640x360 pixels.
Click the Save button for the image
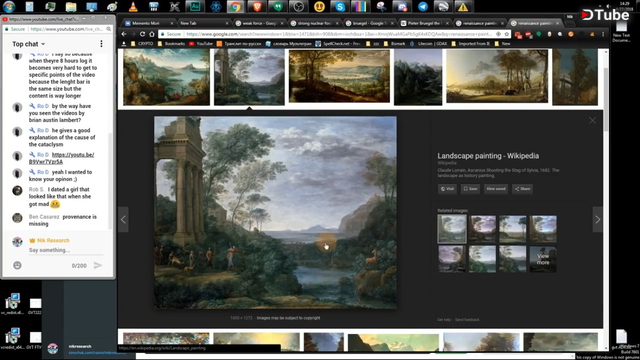click(470, 189)
